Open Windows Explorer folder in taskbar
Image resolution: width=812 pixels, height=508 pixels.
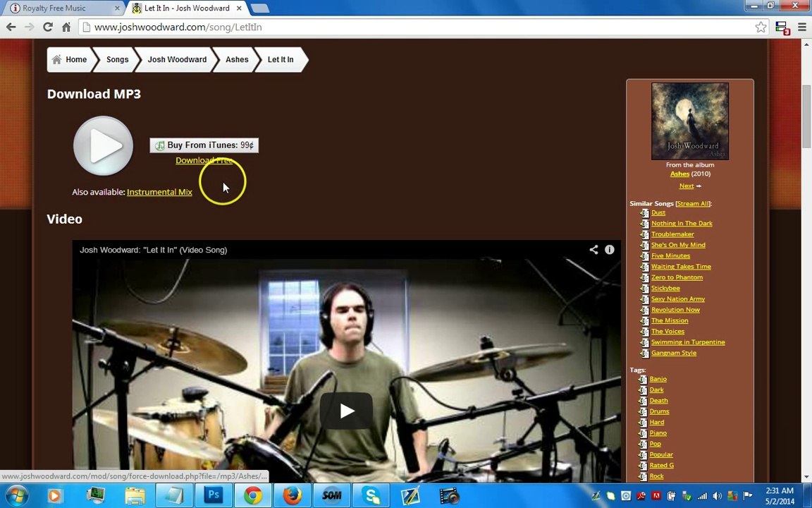click(x=135, y=495)
